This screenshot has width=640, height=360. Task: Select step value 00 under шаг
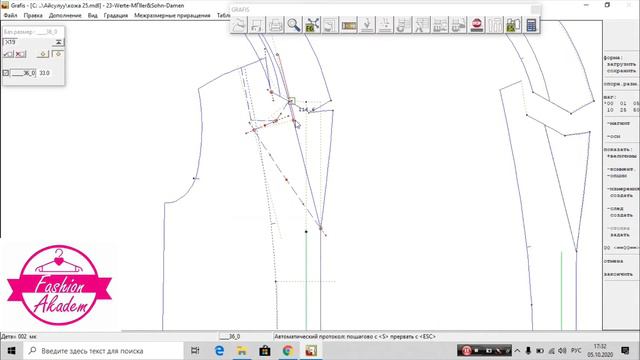click(610, 104)
